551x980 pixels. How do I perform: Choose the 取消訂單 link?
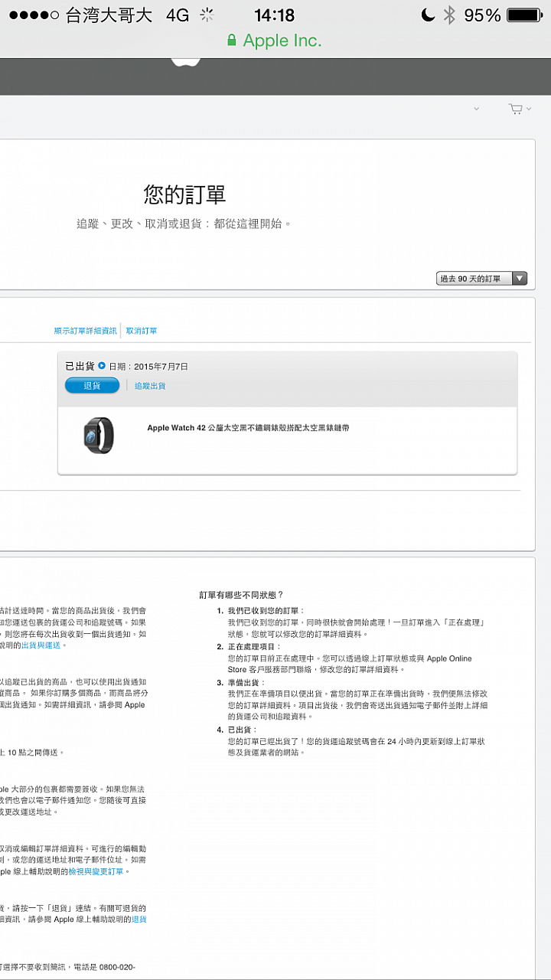pos(142,331)
